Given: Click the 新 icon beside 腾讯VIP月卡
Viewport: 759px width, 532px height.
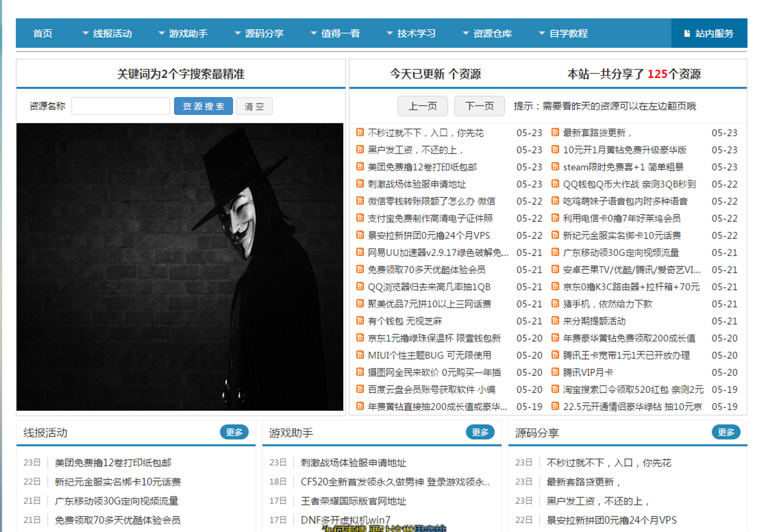Looking at the screenshot, I should (x=556, y=372).
